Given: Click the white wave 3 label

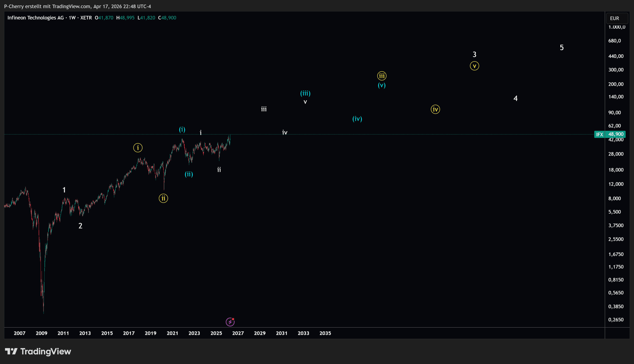Looking at the screenshot, I should tap(474, 54).
